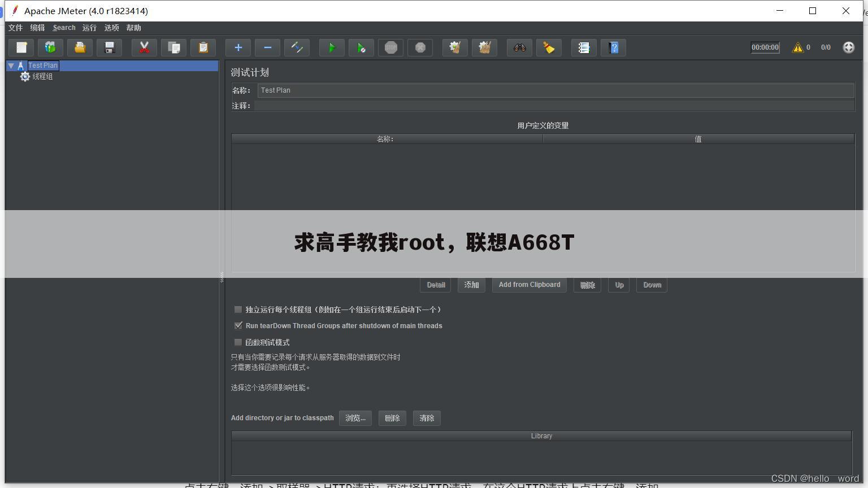Screen dimensions: 868x488
Task: Click the Open file folder icon
Action: (80, 47)
